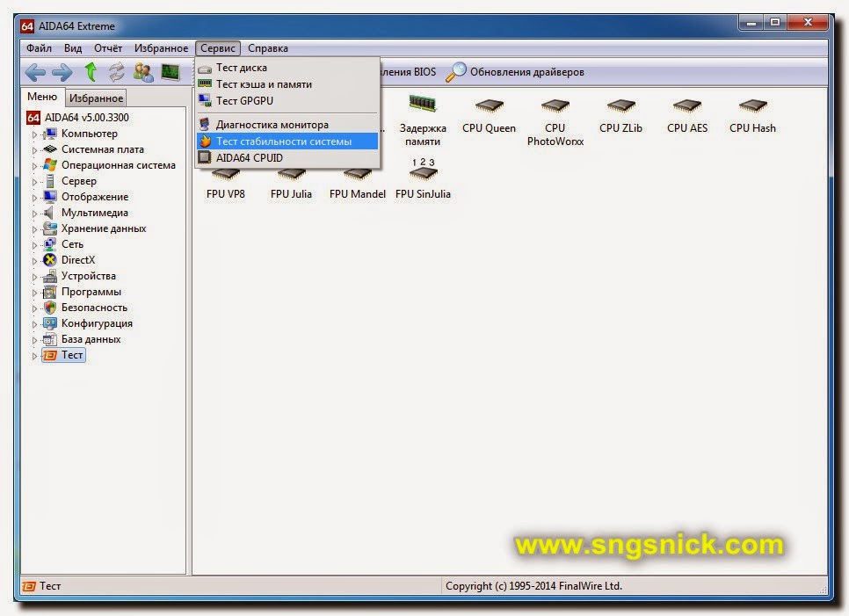
Task: Select the Отображение tree item label
Action: (x=95, y=197)
